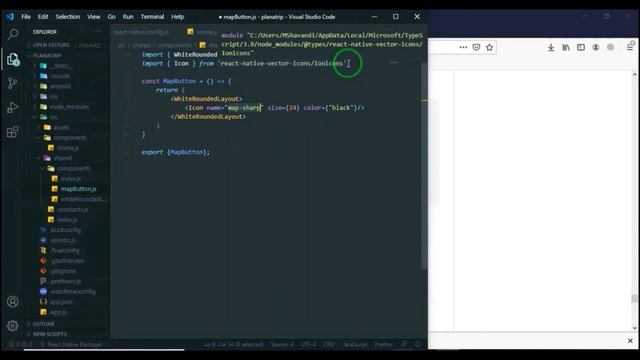Screen dimensions: 640x360
Task: Open App.js in the explorer
Action: (x=58, y=312)
